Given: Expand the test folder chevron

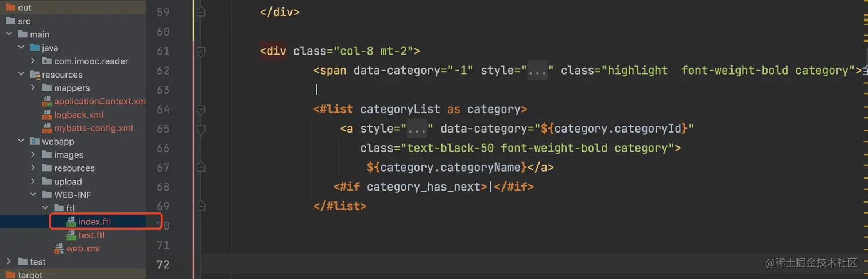Looking at the screenshot, I should pyautogui.click(x=9, y=262).
